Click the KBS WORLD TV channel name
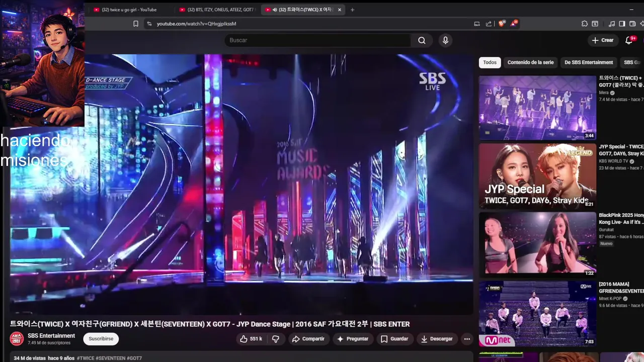644x362 pixels. click(x=613, y=161)
